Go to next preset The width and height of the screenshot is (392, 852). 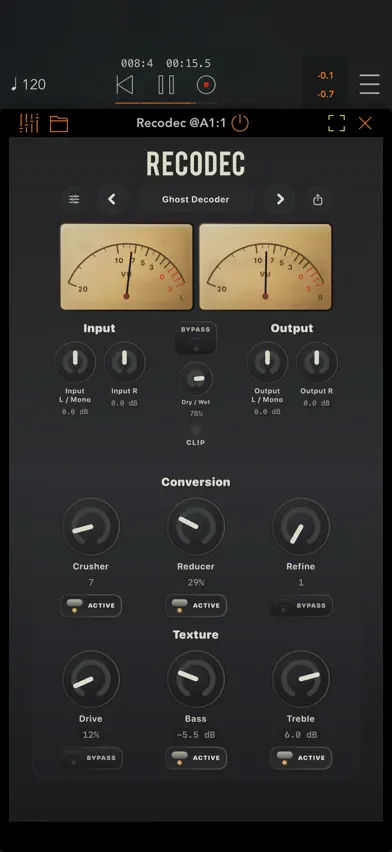point(280,199)
